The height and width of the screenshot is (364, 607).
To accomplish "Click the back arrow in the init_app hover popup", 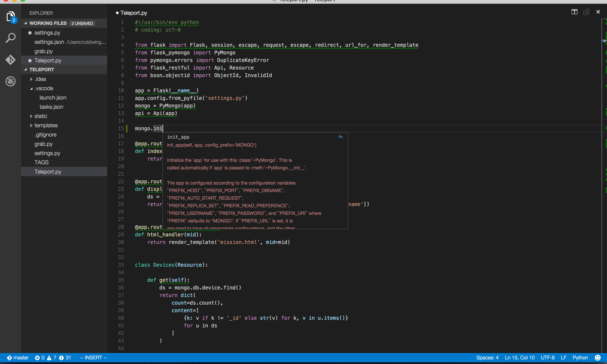I will click(x=341, y=137).
